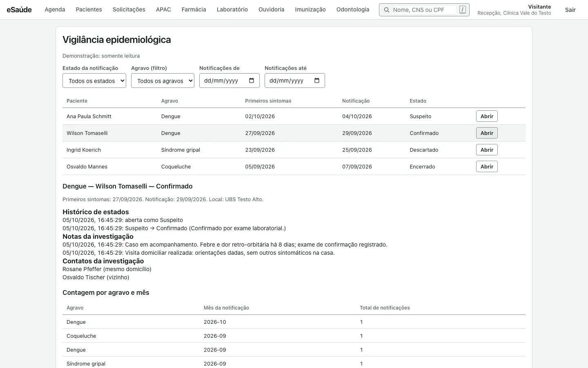Open the APAC section
This screenshot has width=588, height=368.
163,9
